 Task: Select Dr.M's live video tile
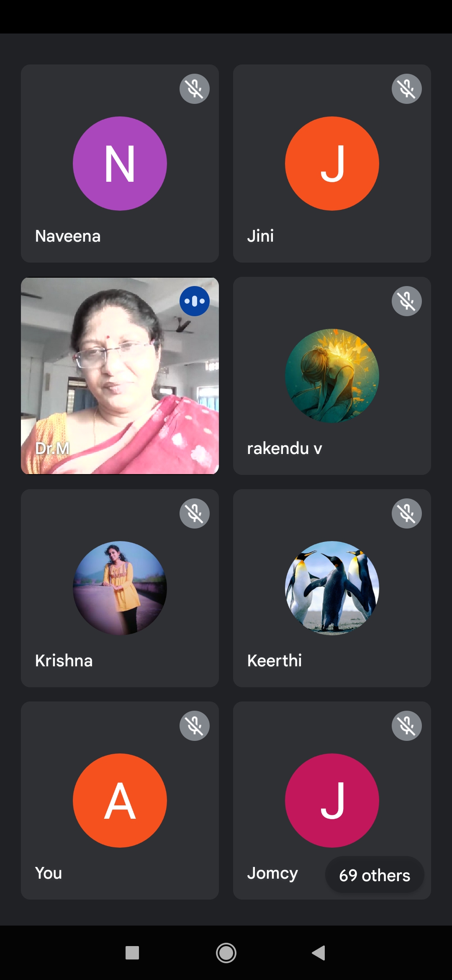point(120,376)
